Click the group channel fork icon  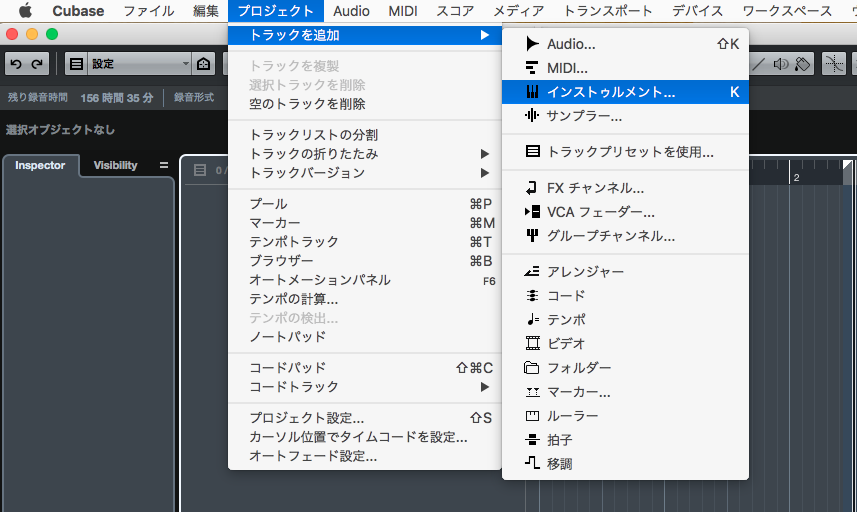[x=532, y=236]
